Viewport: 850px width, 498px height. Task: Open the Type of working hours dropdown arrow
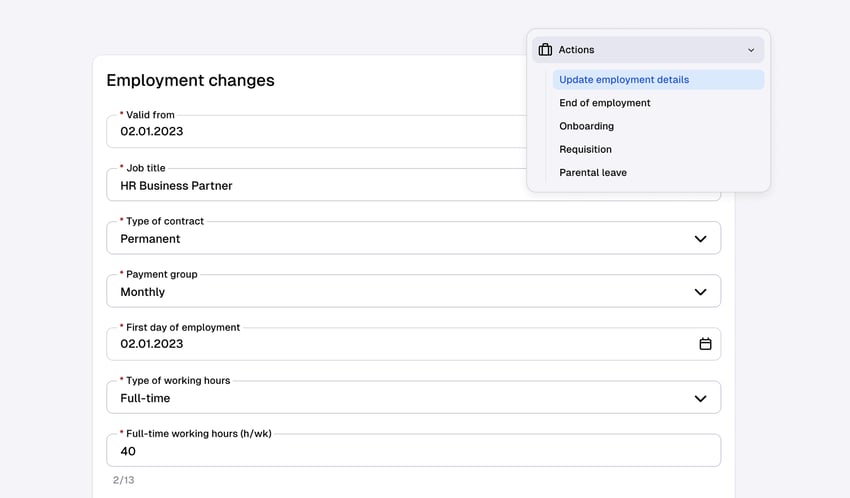(x=700, y=398)
